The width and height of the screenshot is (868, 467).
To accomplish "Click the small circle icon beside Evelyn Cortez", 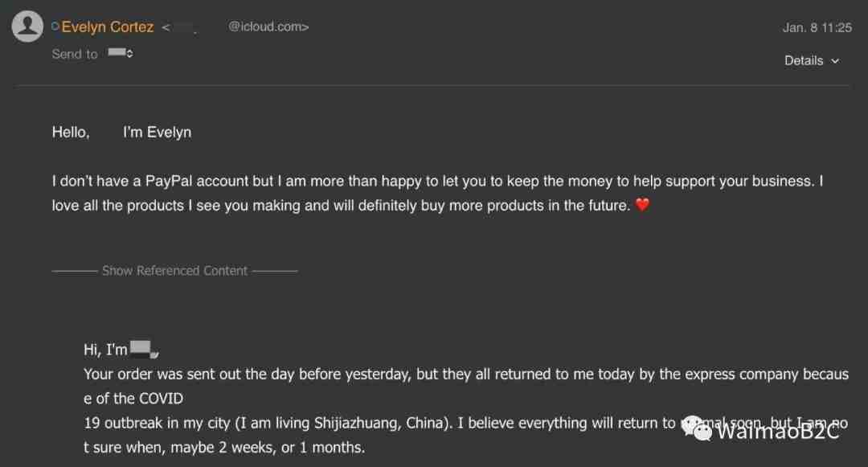I will pos(55,26).
